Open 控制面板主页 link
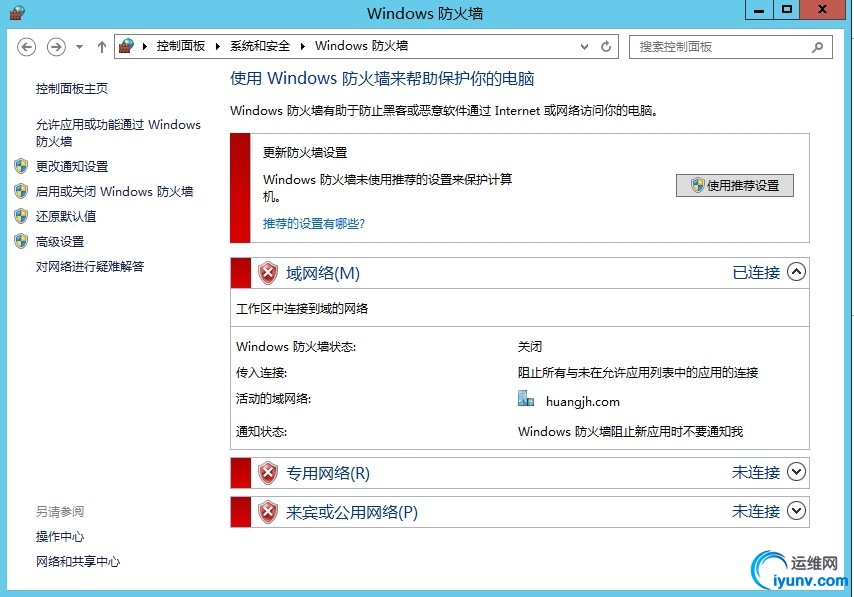854x597 pixels. (x=72, y=89)
